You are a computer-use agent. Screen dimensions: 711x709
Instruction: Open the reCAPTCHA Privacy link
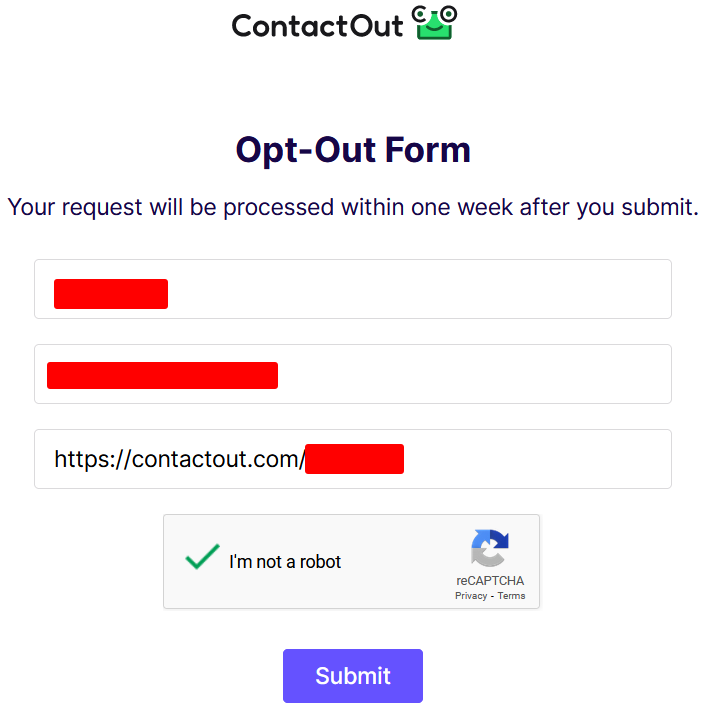[x=471, y=596]
